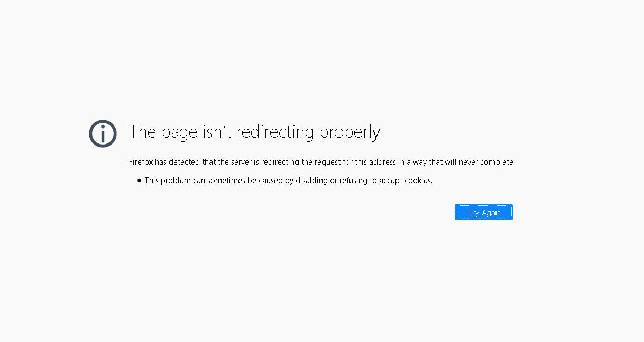Click the bullet text about refusing cookies
Screen dimensions: 644x342
point(288,181)
